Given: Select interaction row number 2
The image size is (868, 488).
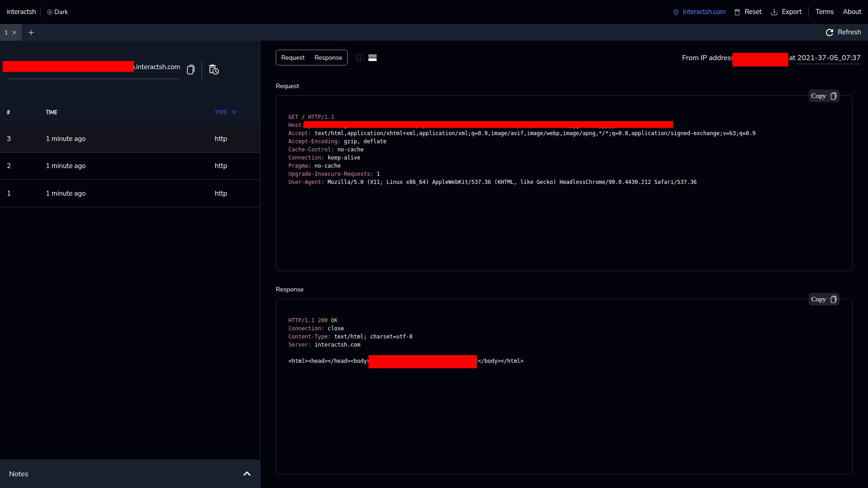Looking at the screenshot, I should click(130, 166).
